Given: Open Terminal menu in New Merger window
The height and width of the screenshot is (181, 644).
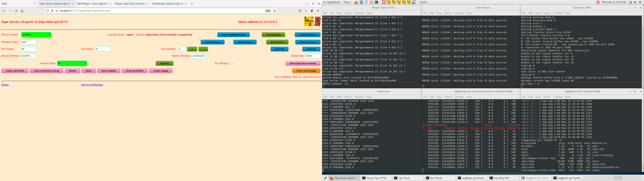Looking at the screenshot, I should 459,13.
